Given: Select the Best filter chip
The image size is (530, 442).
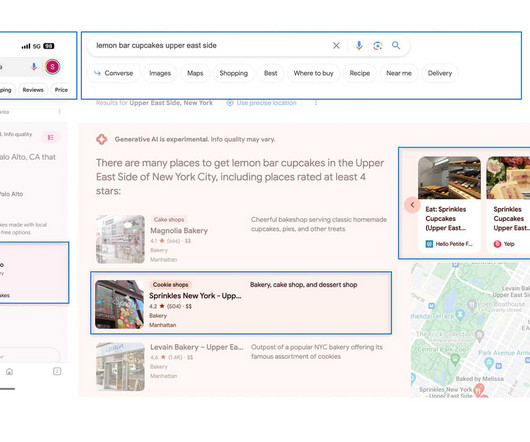Looking at the screenshot, I should pos(270,73).
